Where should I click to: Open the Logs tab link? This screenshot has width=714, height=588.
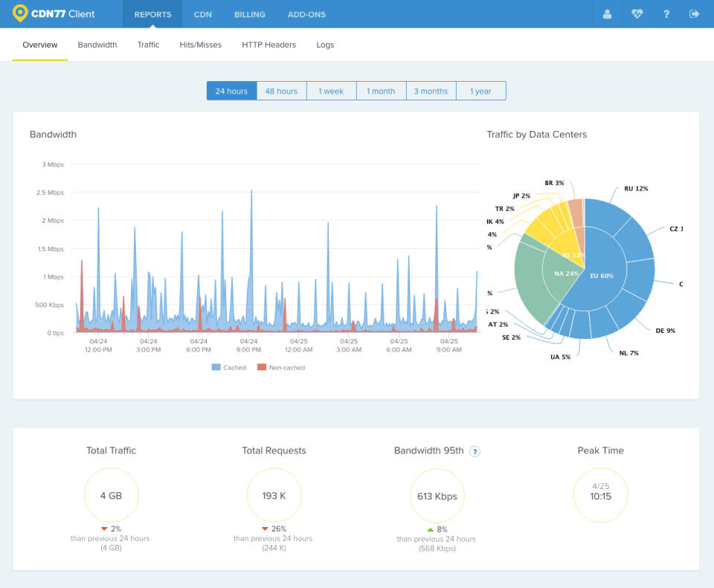[325, 45]
